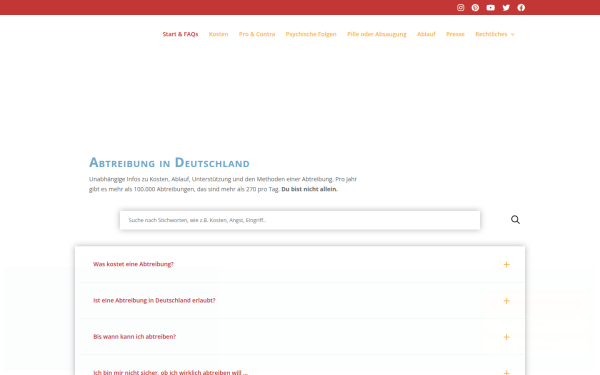This screenshot has height=375, width=600.
Task: Open the Ablauf menu item
Action: [x=426, y=34]
